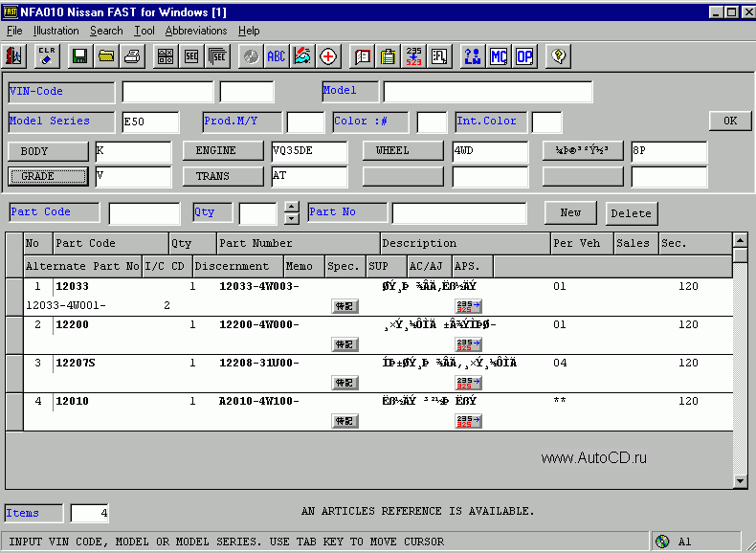
Task: Click the open red book icon
Action: coord(362,56)
